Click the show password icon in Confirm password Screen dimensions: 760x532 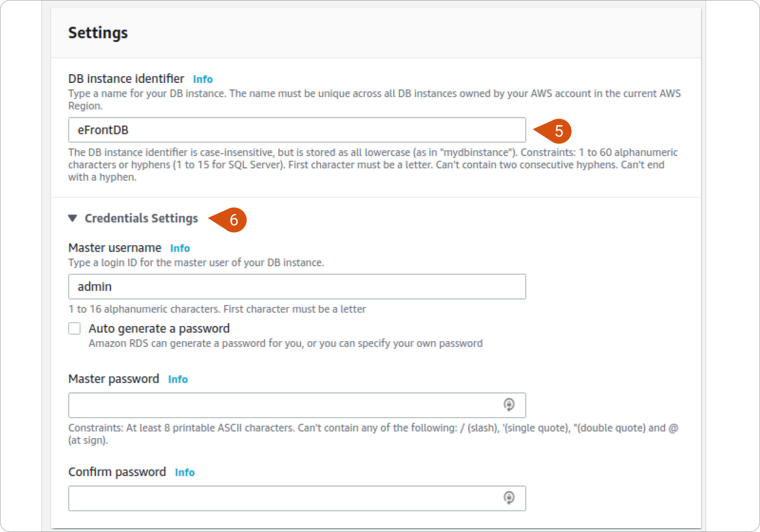pos(509,498)
